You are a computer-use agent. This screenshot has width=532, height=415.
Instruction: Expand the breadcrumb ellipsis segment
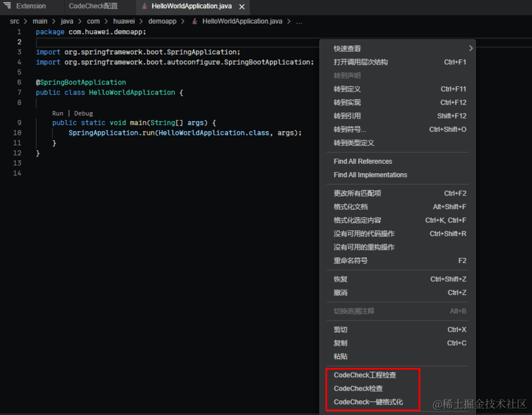[299, 21]
